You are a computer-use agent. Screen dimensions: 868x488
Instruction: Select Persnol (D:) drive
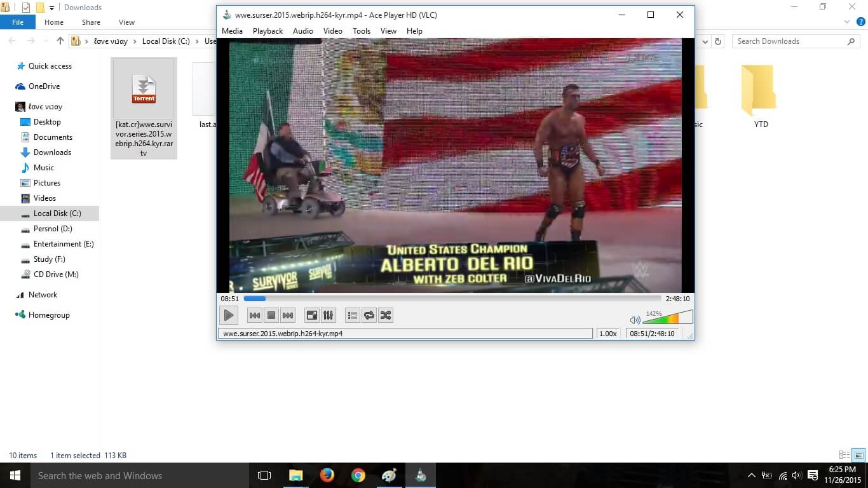[53, 229]
